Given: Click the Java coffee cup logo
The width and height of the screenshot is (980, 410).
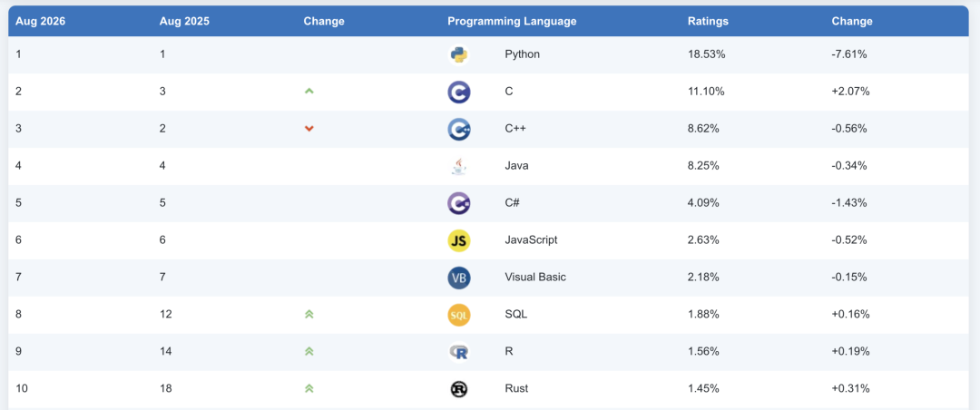Looking at the screenshot, I should tap(459, 166).
